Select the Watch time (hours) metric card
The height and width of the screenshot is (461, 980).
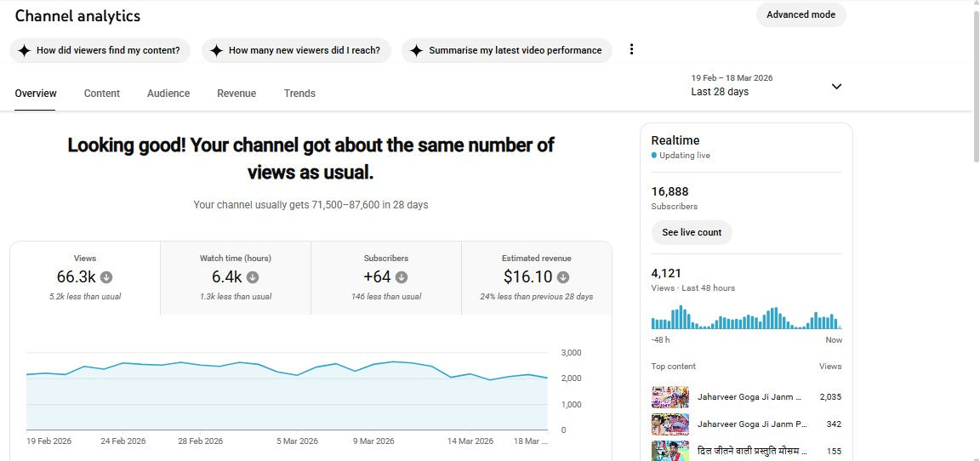236,277
